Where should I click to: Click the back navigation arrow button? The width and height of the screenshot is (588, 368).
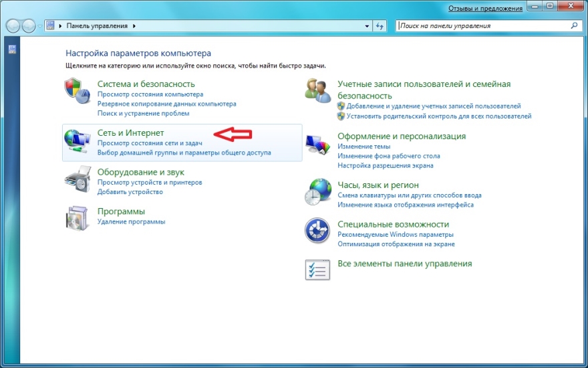click(x=13, y=26)
